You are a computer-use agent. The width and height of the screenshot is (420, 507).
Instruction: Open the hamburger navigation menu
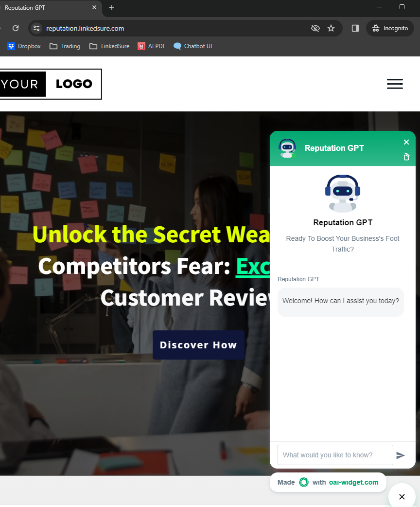pyautogui.click(x=395, y=84)
